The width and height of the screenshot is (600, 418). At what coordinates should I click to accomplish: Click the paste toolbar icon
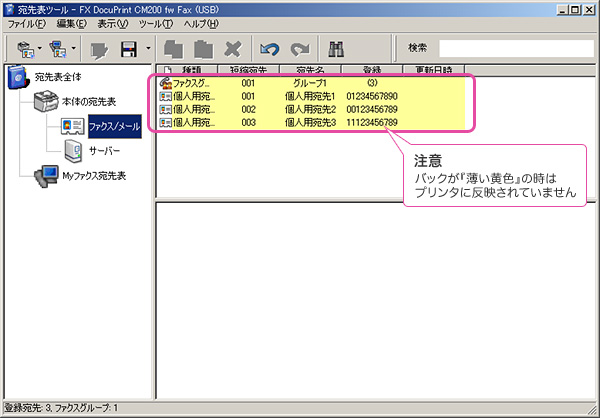coord(203,48)
